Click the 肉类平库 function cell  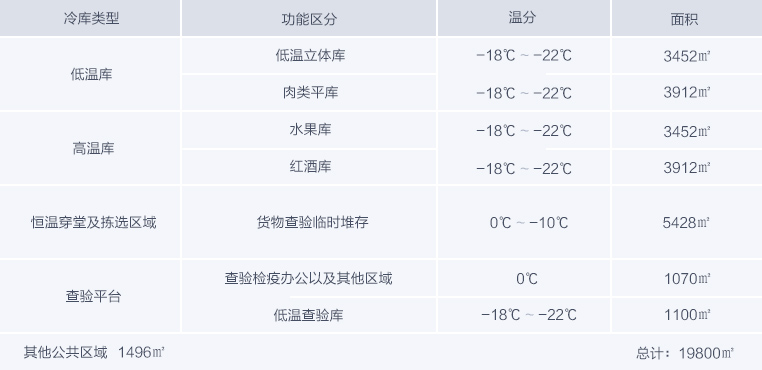coord(309,92)
